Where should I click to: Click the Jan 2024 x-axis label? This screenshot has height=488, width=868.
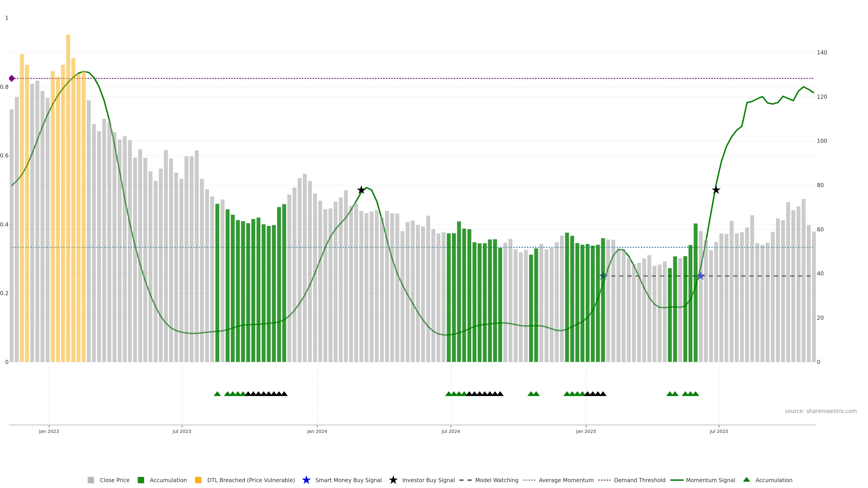[317, 431]
